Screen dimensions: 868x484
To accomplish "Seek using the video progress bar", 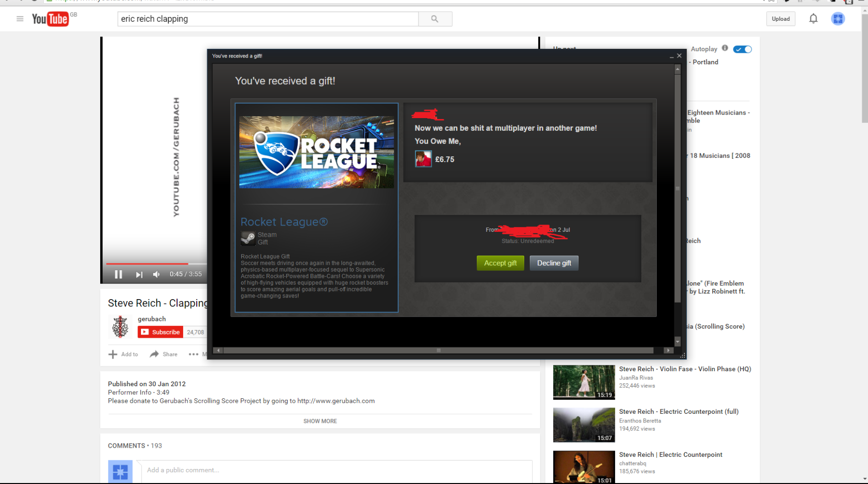I will [x=156, y=264].
